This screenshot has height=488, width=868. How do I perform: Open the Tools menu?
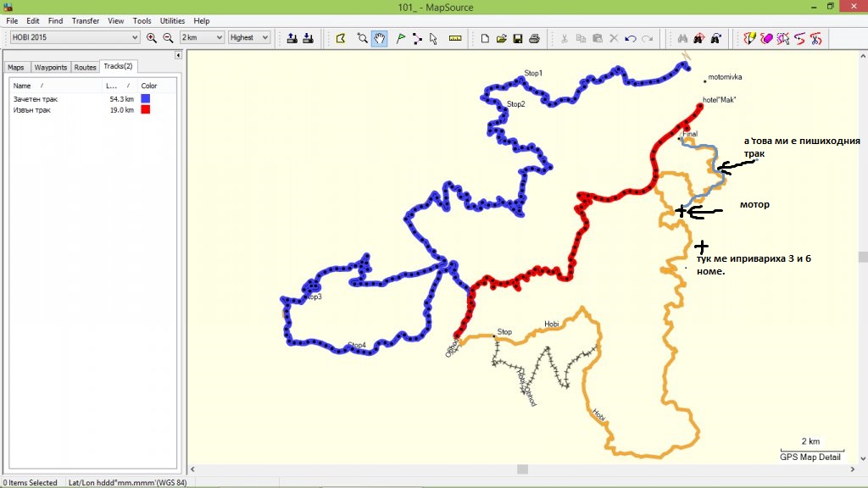[x=142, y=20]
